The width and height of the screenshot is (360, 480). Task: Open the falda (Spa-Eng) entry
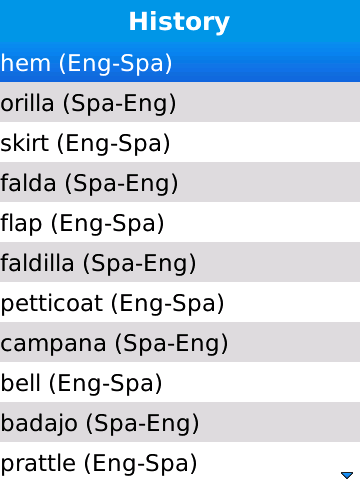180,182
